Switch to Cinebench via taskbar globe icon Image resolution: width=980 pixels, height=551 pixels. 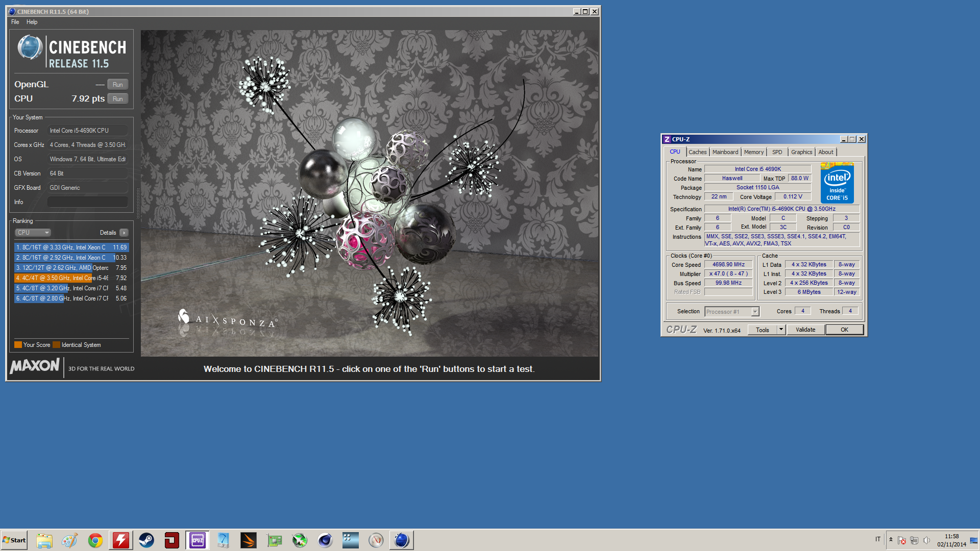pyautogui.click(x=402, y=540)
